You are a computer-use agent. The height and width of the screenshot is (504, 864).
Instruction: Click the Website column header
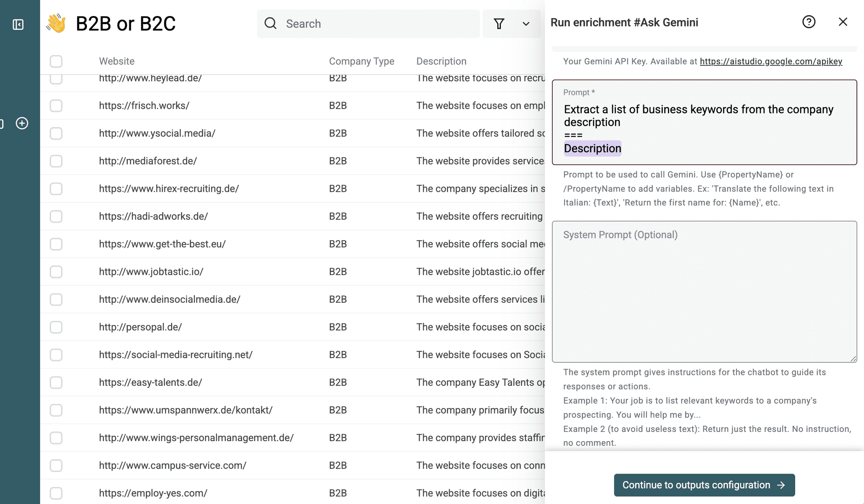(117, 61)
